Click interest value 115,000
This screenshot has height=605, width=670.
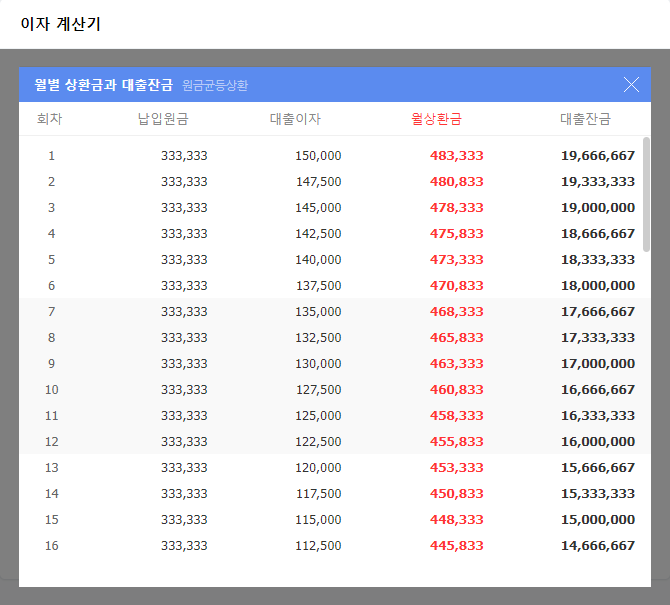(318, 520)
